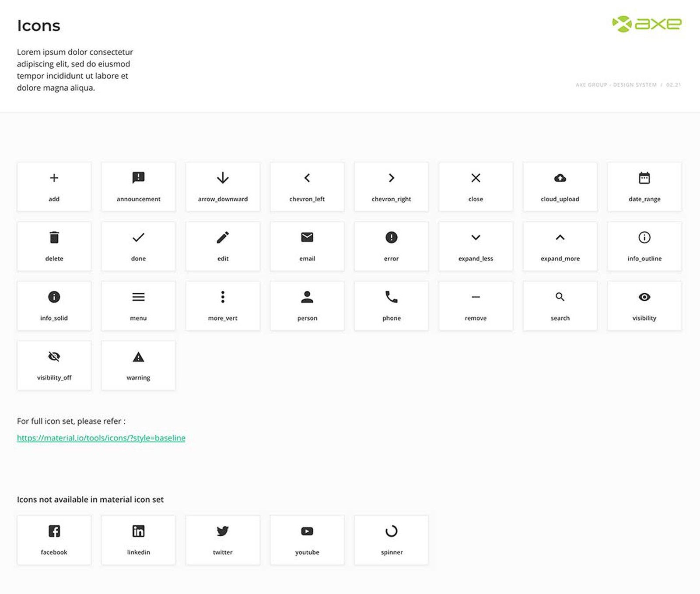Select the linkedin icon
This screenshot has height=594, width=700.
point(138,531)
